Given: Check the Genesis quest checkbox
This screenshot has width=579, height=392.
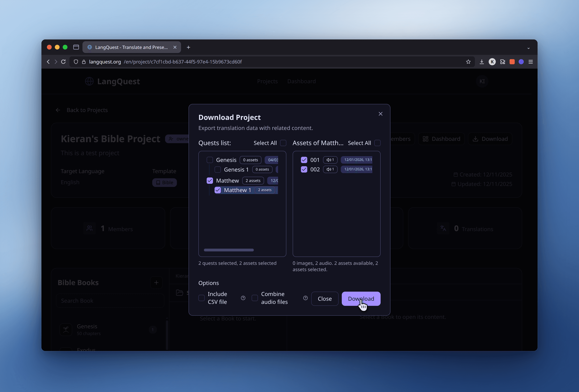Looking at the screenshot, I should coord(210,160).
